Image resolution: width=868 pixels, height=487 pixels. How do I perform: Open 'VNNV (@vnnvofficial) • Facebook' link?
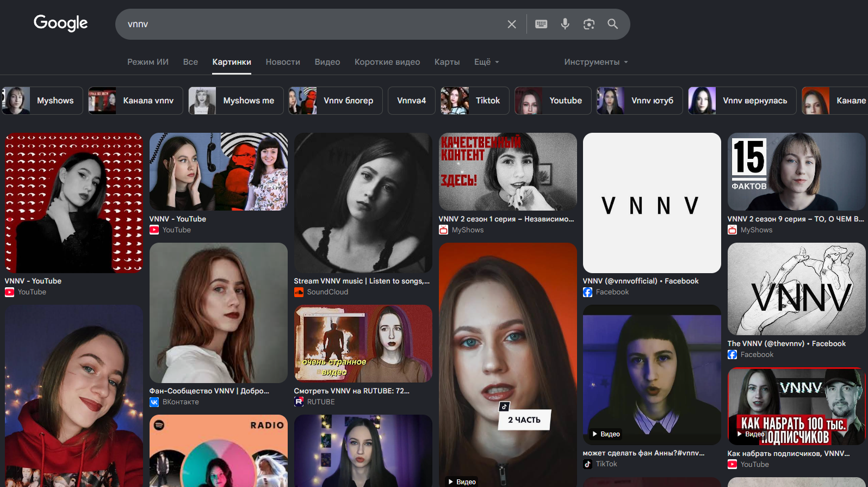641,281
